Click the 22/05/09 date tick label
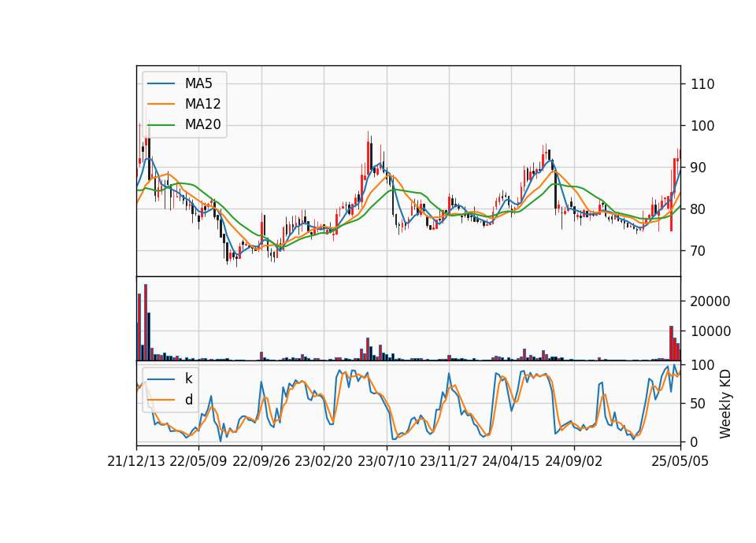Image resolution: width=756 pixels, height=543 pixels. click(198, 461)
